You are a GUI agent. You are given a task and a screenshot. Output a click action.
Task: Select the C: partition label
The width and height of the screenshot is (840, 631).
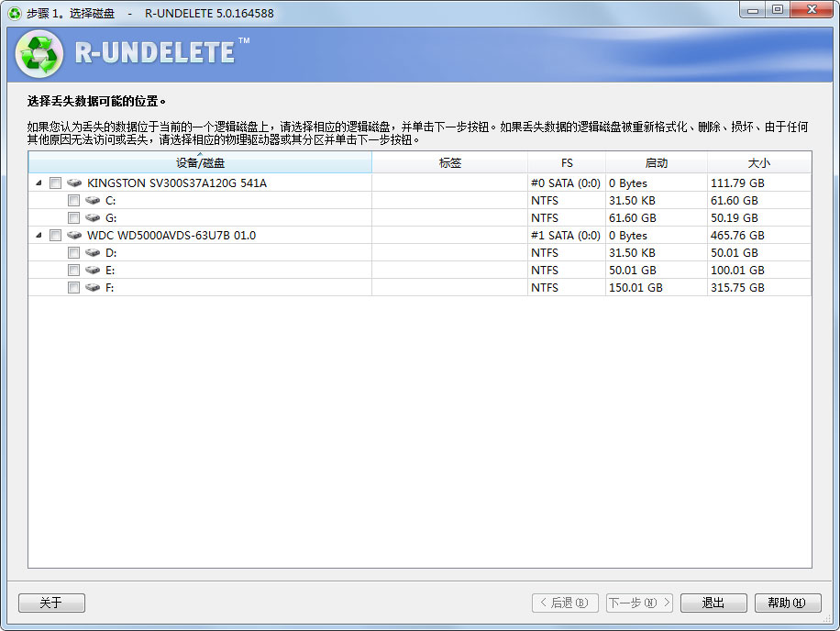110,201
